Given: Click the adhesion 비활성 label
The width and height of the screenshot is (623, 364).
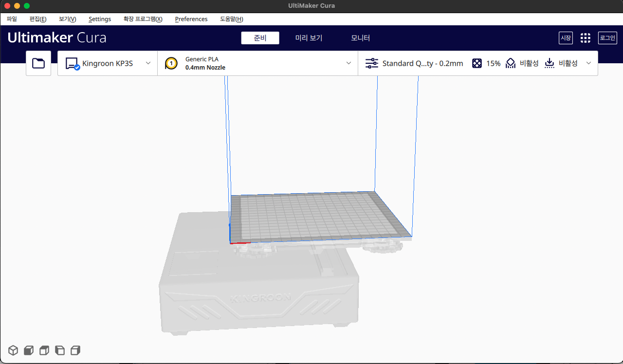Looking at the screenshot, I should [x=568, y=63].
